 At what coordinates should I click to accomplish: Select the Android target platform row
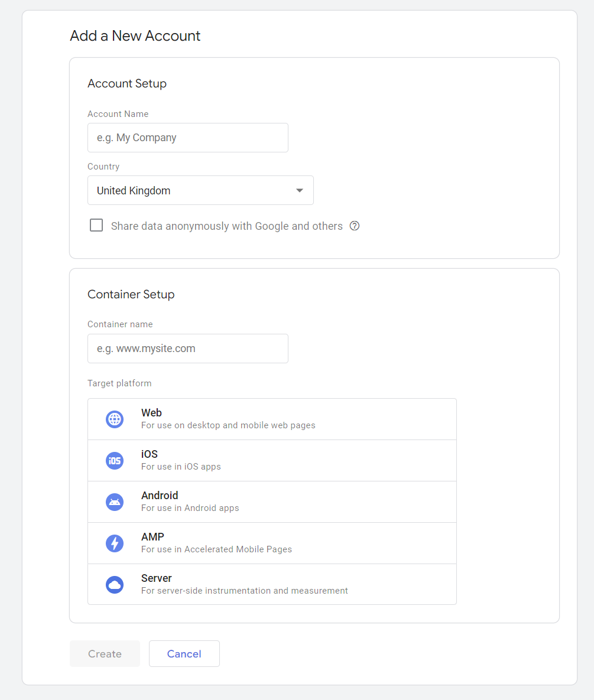pyautogui.click(x=272, y=502)
